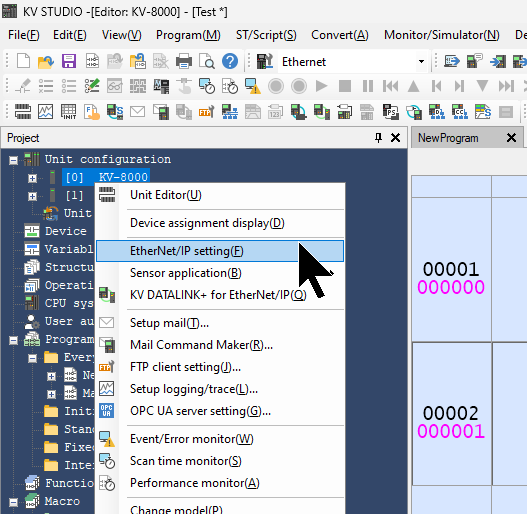Print using the printer toolbar icon
This screenshot has width=527, height=514.
[184, 62]
